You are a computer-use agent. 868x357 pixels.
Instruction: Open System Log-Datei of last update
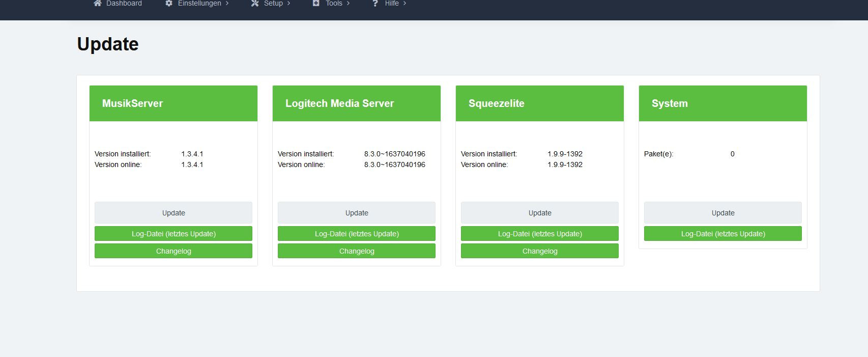(722, 234)
